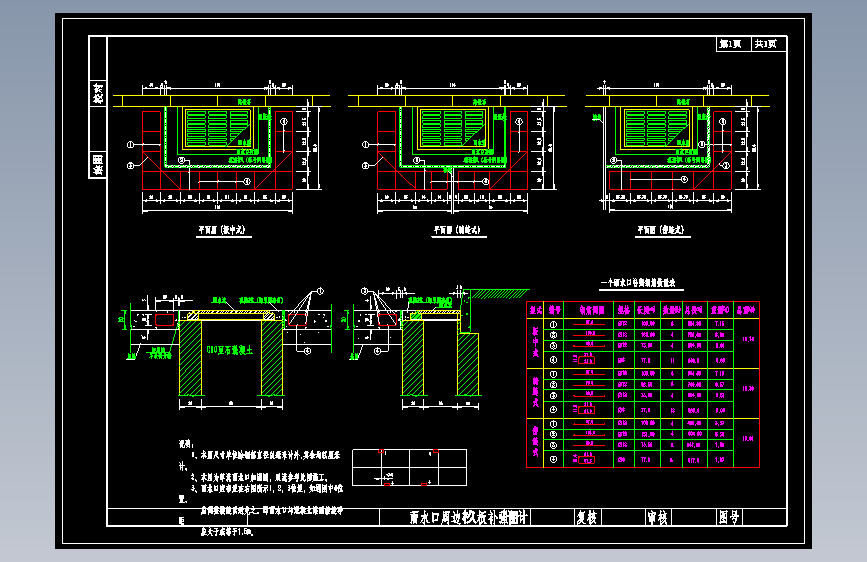
Task: Select the green grate in left plan view
Action: pos(218,128)
